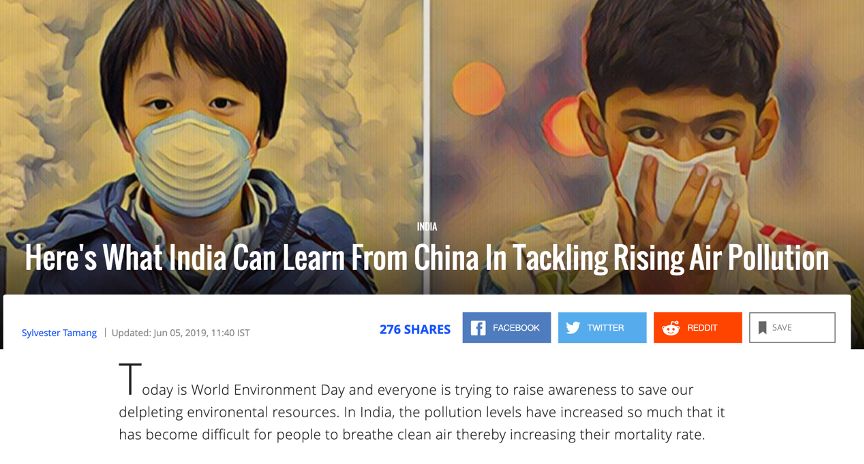Tweet the article using TWITTER label

coord(606,328)
